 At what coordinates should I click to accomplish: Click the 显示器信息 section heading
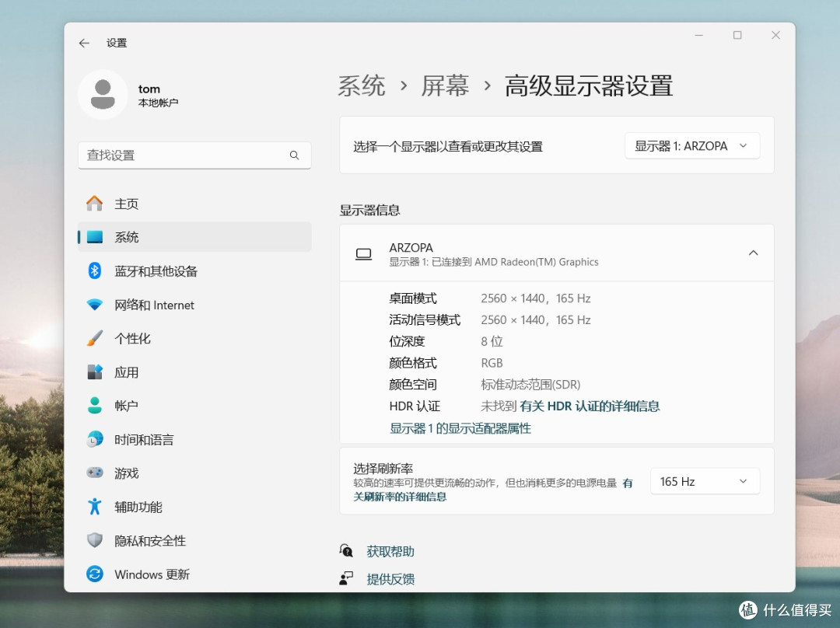[x=369, y=210]
